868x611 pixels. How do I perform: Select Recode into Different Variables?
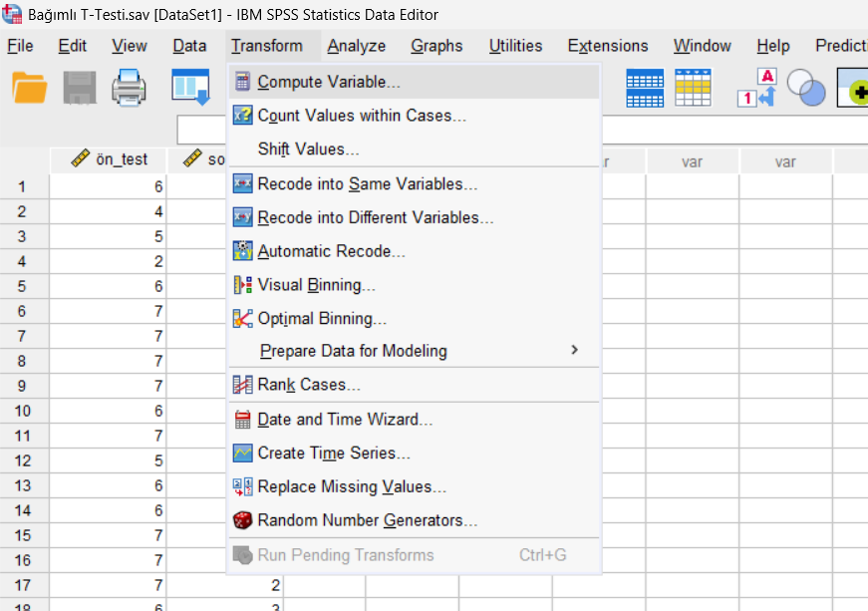pos(375,217)
